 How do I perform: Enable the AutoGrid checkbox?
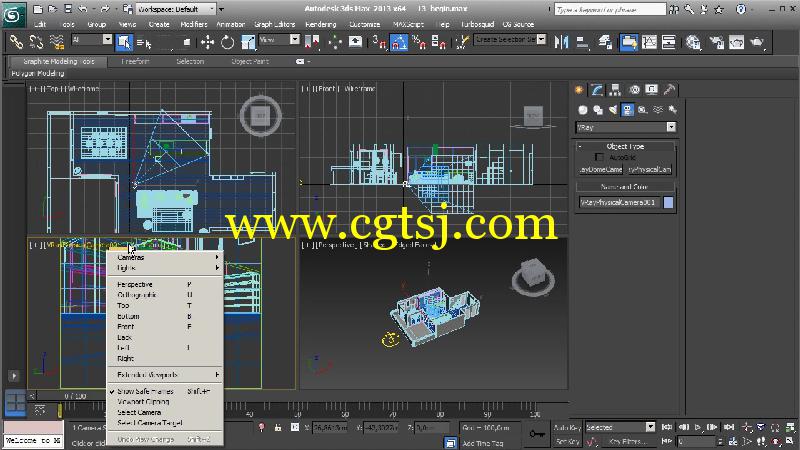tap(599, 158)
